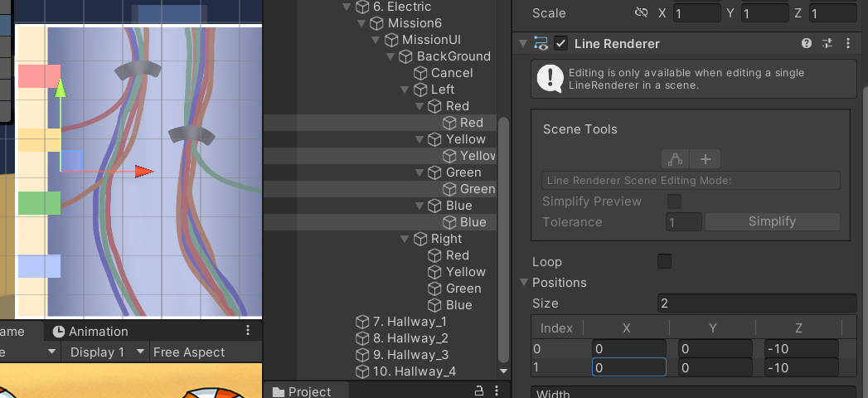Screen dimensions: 868x398
Task: Click the Index 1 Y value field
Action: tap(715, 367)
